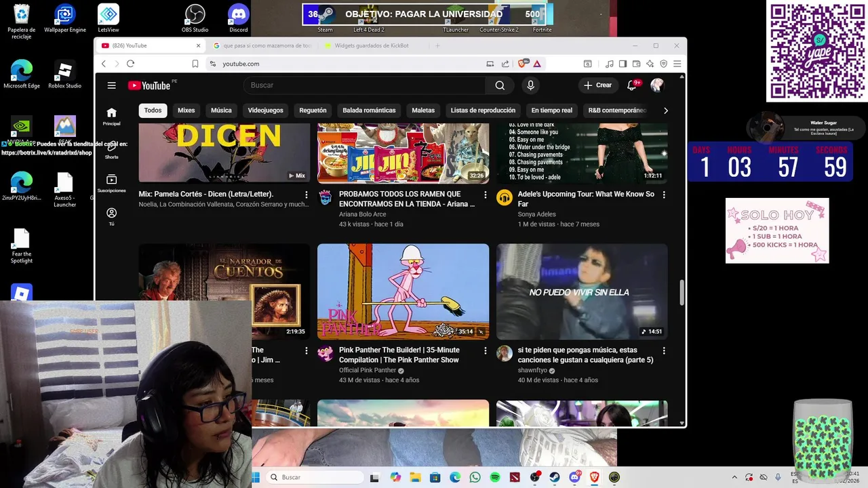Share this page from address bar
Image resolution: width=868 pixels, height=488 pixels.
(x=505, y=64)
